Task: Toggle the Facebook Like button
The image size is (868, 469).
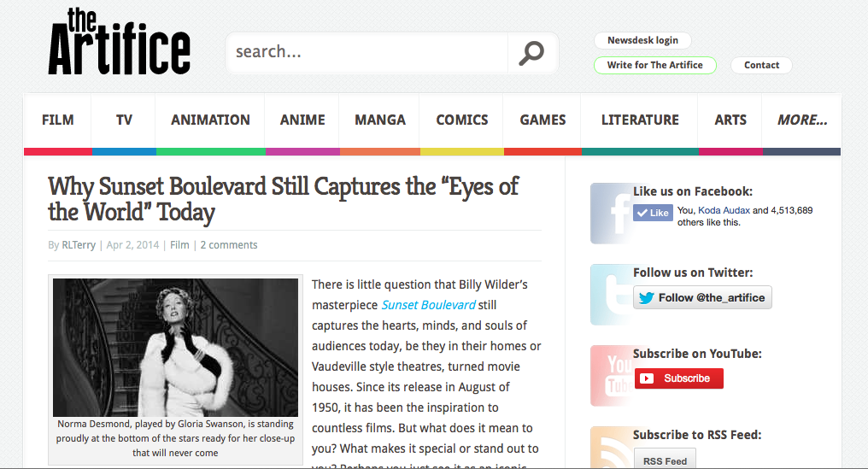Action: tap(654, 213)
